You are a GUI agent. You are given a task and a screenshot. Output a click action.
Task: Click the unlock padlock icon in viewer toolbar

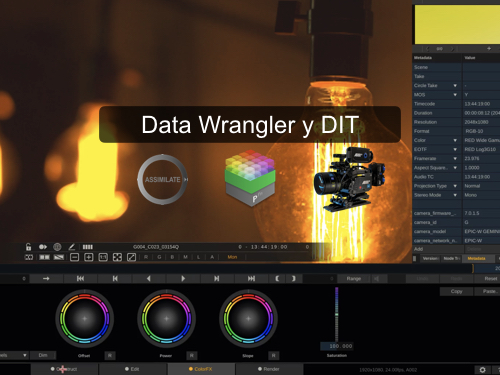pos(28,247)
